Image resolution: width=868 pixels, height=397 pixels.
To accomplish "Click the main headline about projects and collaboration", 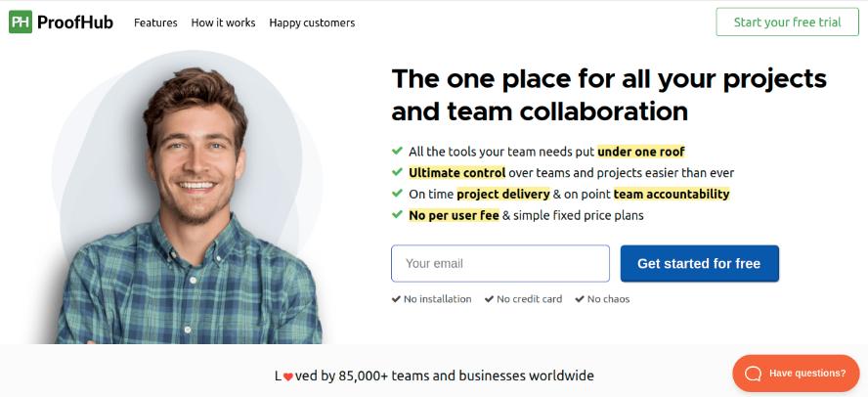I will pos(609,95).
